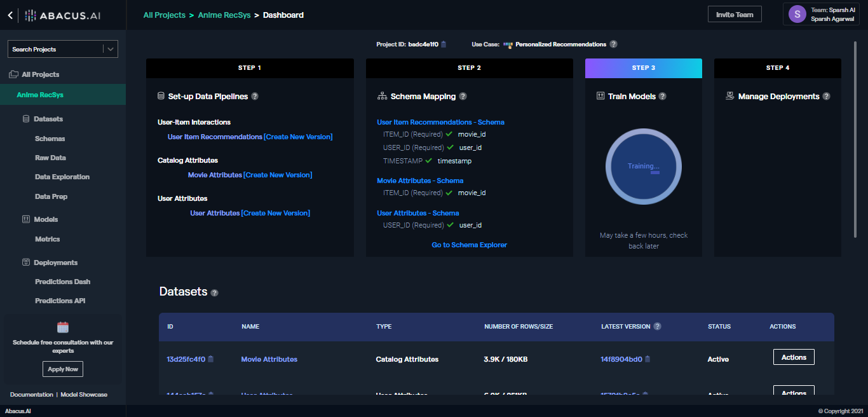Expand the team profile for Sparsh Agarwal

pos(821,15)
